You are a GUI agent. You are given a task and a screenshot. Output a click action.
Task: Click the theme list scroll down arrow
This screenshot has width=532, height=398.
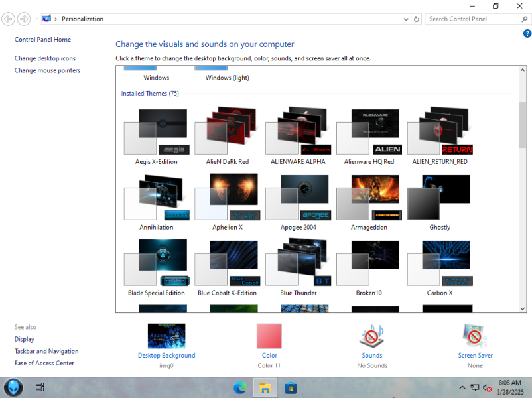tap(523, 308)
